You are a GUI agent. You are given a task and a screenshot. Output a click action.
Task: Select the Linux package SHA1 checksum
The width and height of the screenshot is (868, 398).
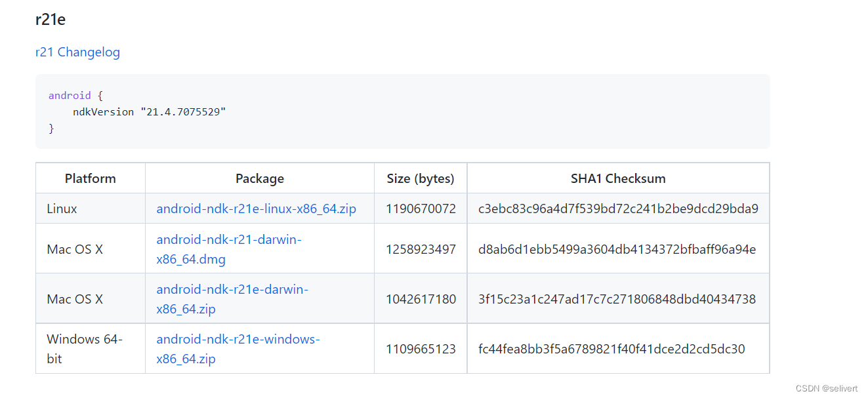617,208
